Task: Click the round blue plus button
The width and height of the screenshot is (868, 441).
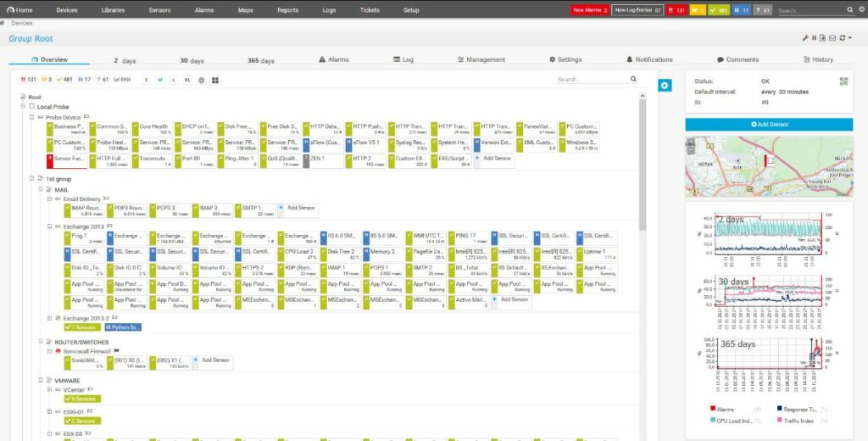Action: point(665,86)
